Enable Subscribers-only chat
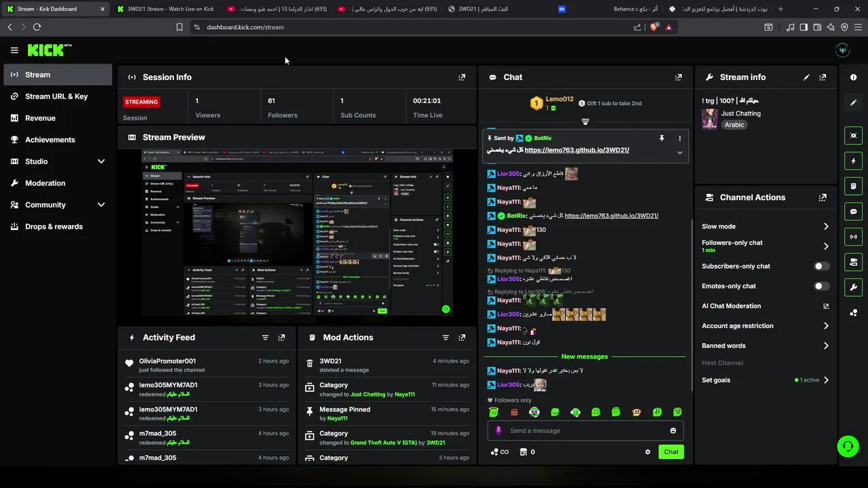868x488 pixels. [821, 266]
